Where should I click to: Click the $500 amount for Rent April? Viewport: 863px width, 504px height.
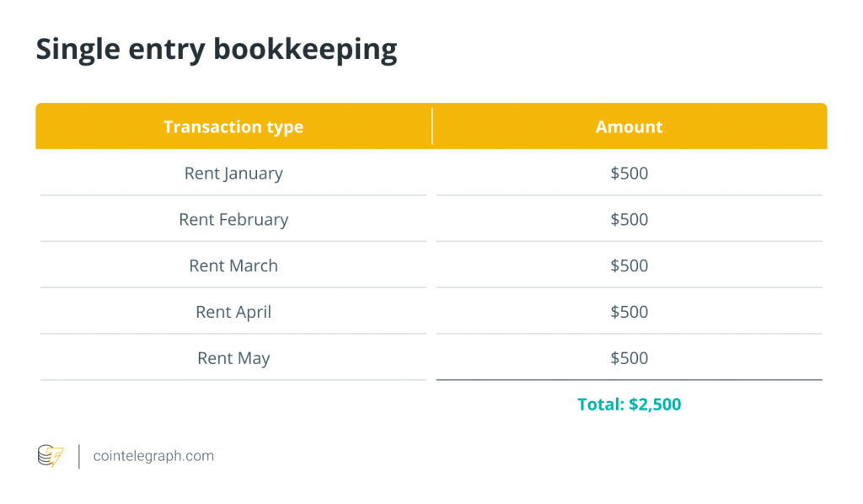point(629,313)
